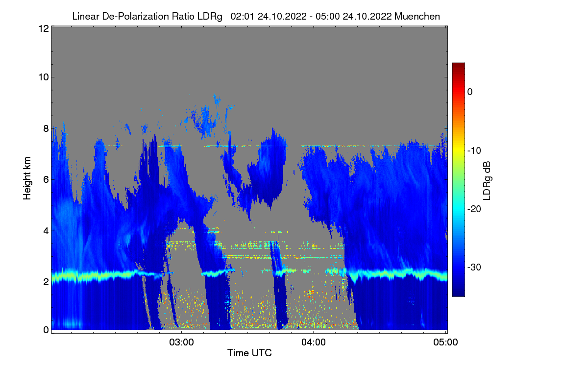Click the 4 km height tick label
Screen dimensions: 588x392
pos(45,230)
